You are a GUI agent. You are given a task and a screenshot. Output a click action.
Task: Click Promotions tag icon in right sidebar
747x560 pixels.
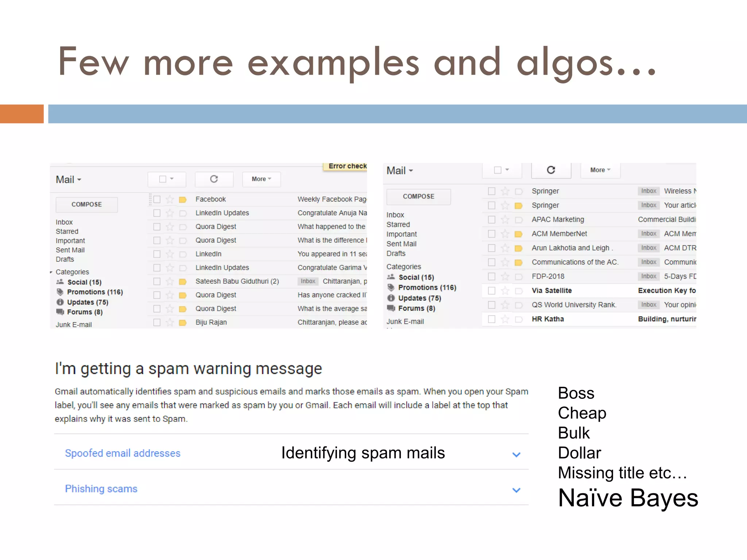click(391, 287)
